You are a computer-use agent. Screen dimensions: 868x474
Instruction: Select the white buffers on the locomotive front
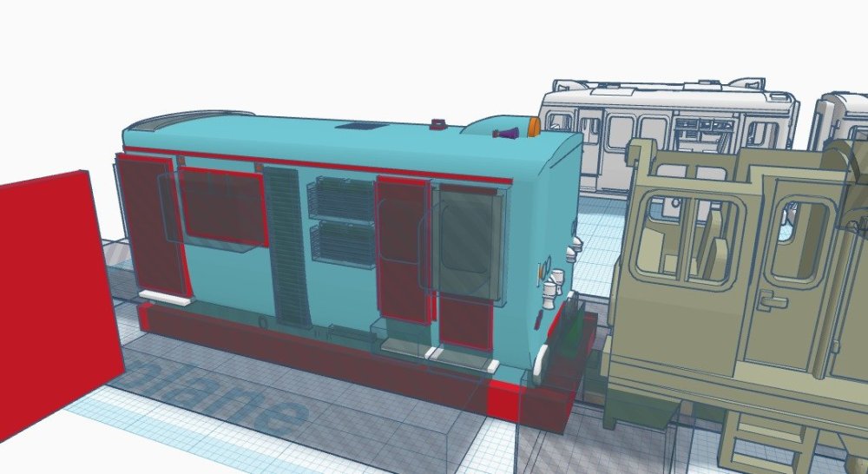556,289
